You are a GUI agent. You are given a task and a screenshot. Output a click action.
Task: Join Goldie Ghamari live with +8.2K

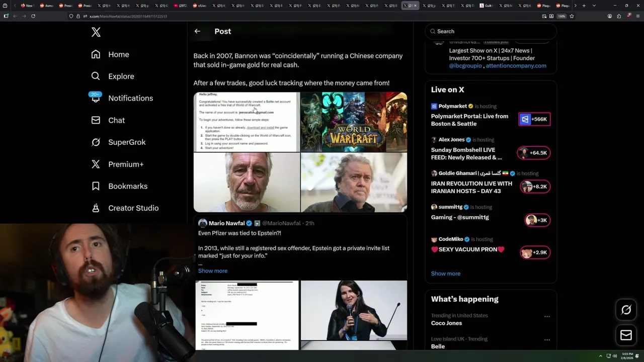(x=535, y=187)
